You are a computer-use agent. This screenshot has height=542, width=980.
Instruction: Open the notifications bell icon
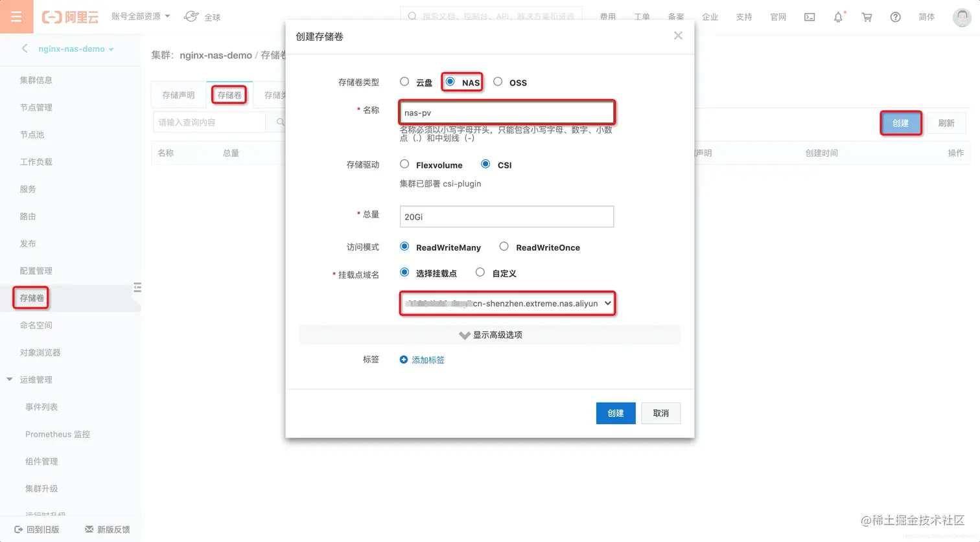tap(838, 17)
